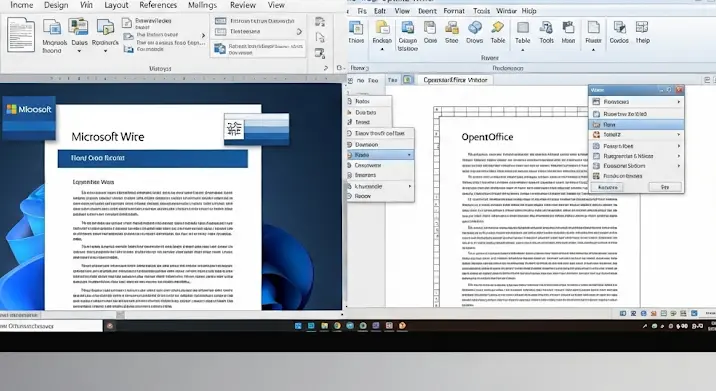Expand the 'Fionstoes' submenu arrow in popup

click(679, 102)
